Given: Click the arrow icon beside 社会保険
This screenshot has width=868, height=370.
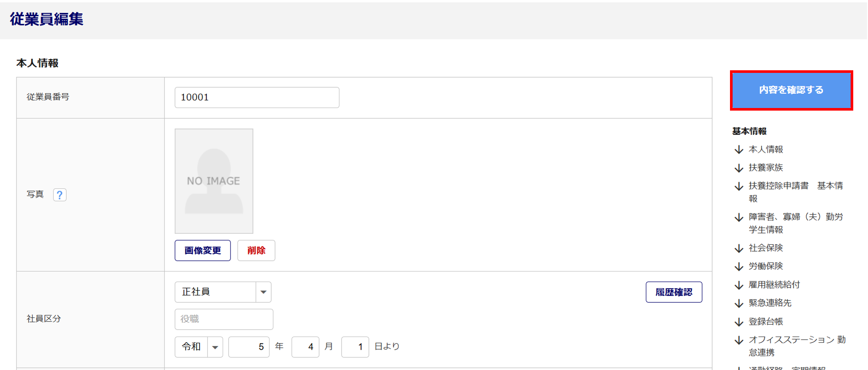Looking at the screenshot, I should (x=739, y=248).
